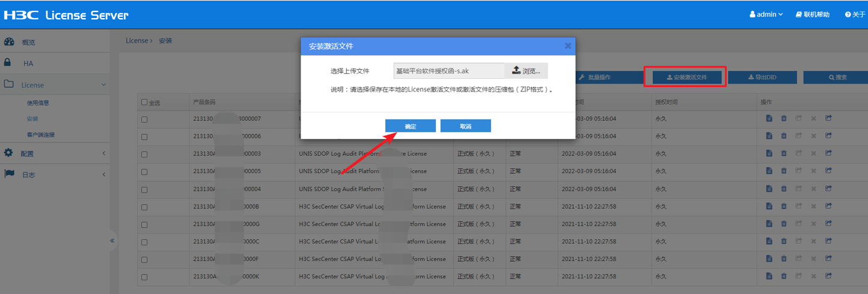Click the search button above table
This screenshot has height=294, width=868.
pos(837,78)
